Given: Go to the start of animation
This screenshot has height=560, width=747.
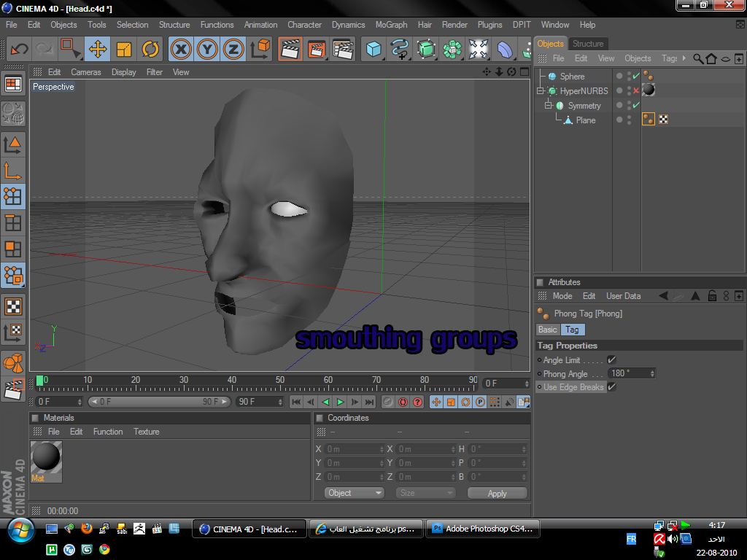Looking at the screenshot, I should click(x=296, y=402).
